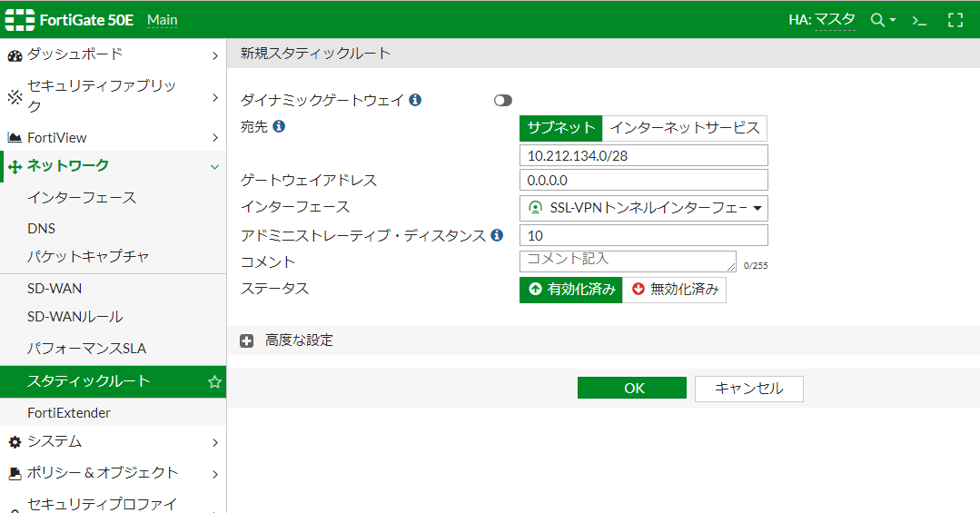
Task: Open the SD-WAN menu item
Action: pos(54,289)
